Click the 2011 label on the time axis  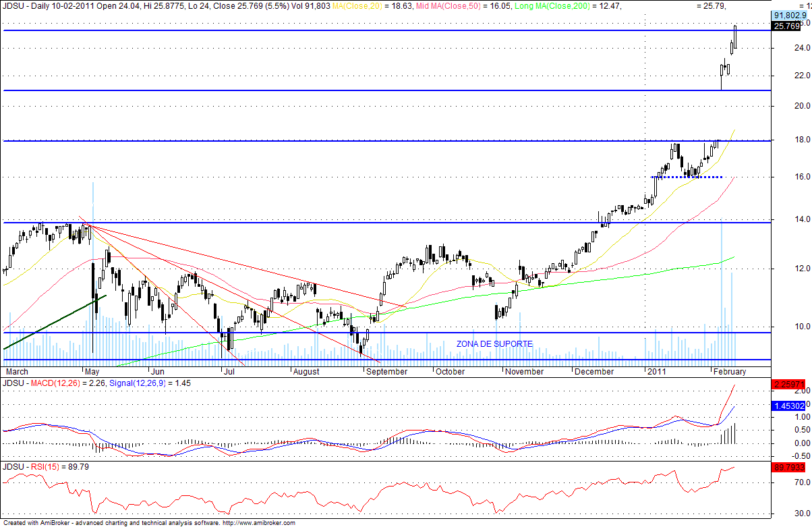click(657, 371)
